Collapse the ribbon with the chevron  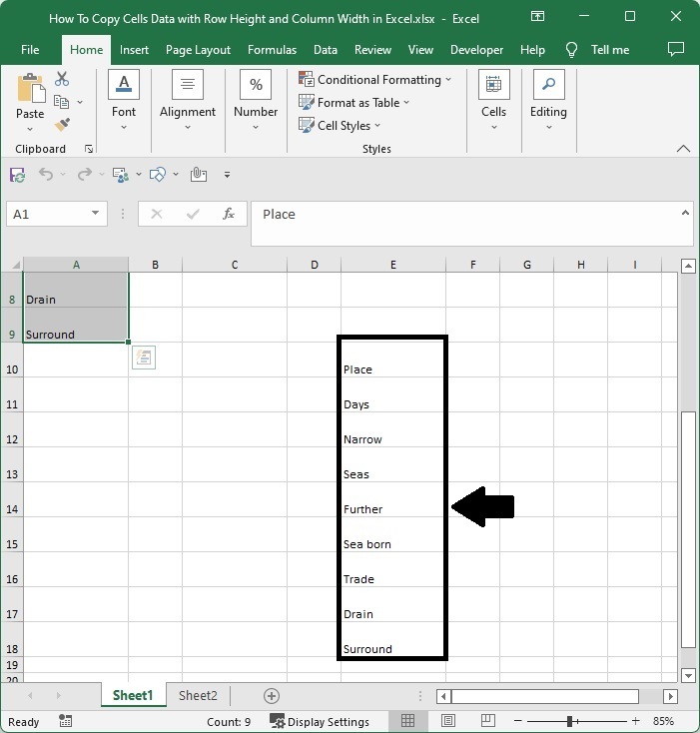[x=683, y=148]
